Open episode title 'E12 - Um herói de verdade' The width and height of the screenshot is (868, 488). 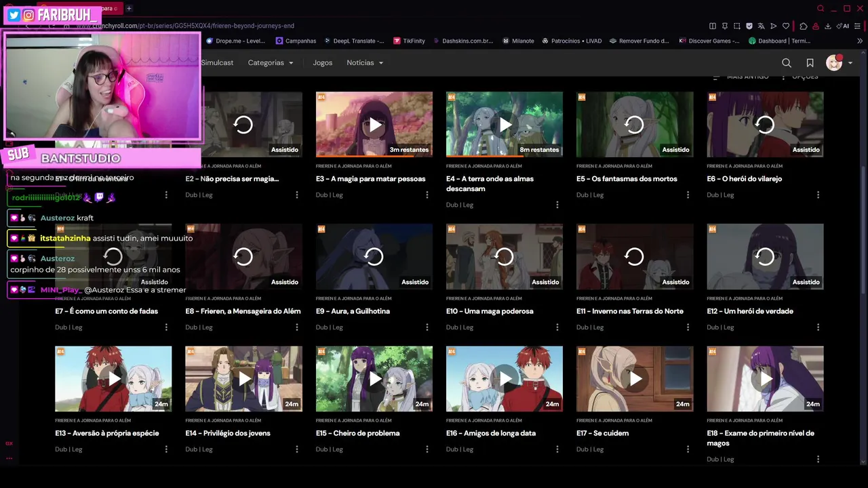pos(750,311)
